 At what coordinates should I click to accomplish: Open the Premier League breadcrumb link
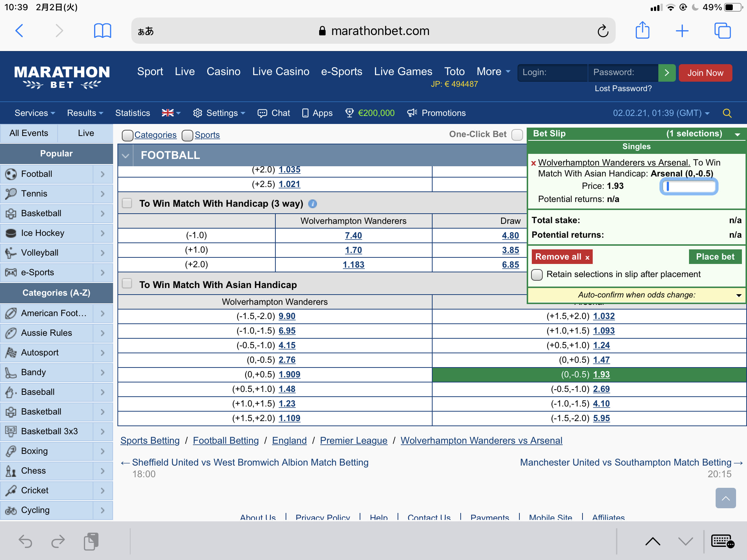pyautogui.click(x=353, y=441)
